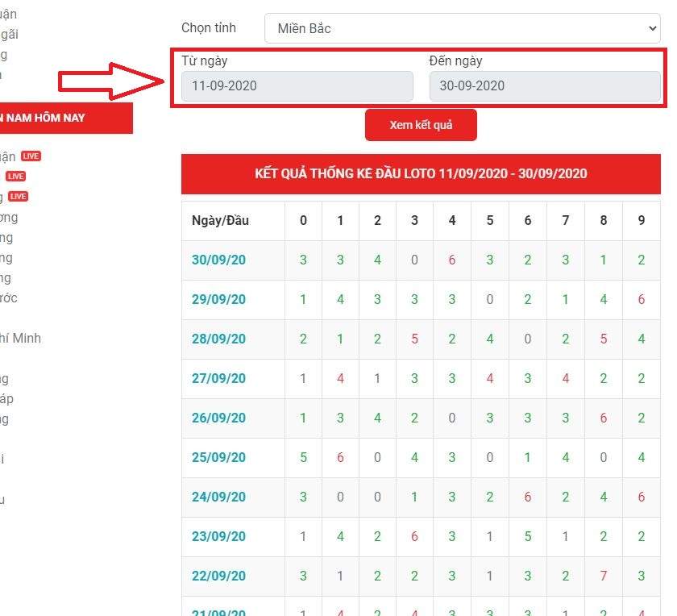Click the bottom LIVE badge in sidebar
This screenshot has height=616, width=677.
[x=18, y=197]
